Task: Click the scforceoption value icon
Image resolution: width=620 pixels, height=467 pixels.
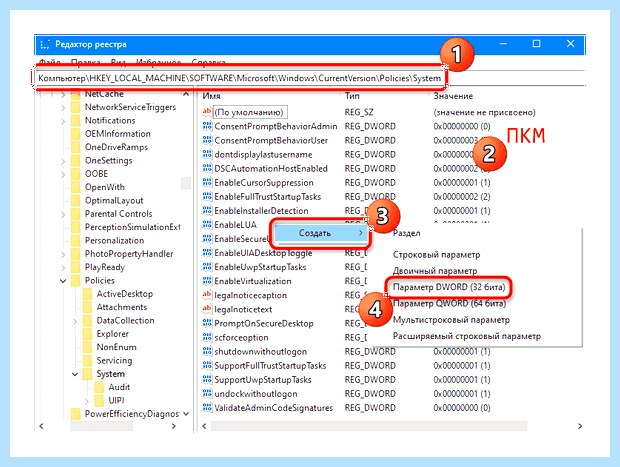Action: pyautogui.click(x=207, y=337)
